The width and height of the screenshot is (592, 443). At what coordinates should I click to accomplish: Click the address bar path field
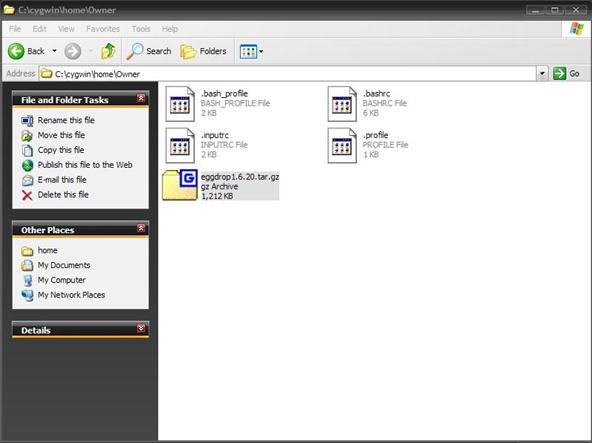(x=287, y=74)
